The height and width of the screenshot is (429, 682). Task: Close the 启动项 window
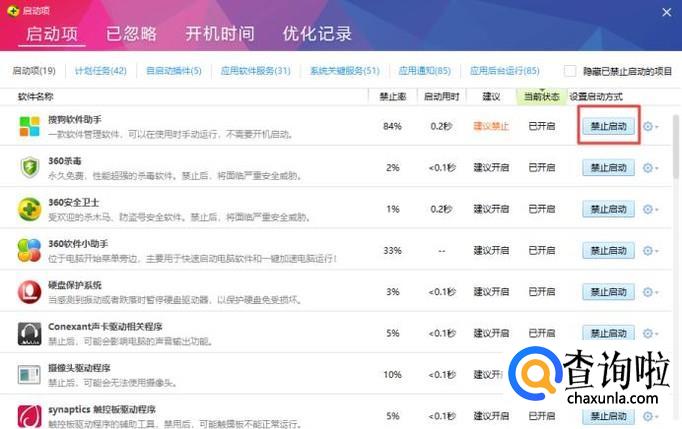[666, 12]
